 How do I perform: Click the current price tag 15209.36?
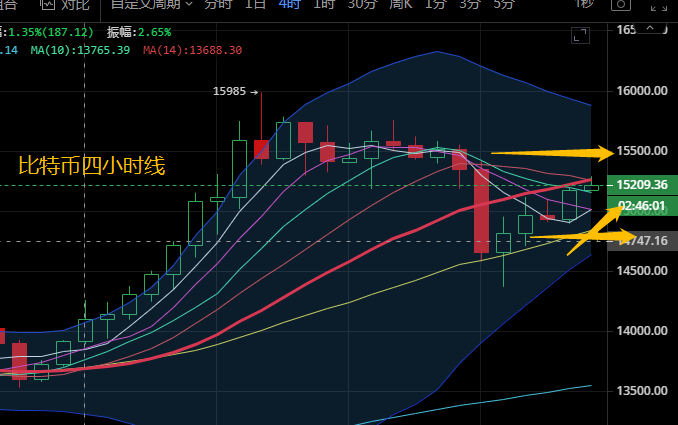coord(641,185)
